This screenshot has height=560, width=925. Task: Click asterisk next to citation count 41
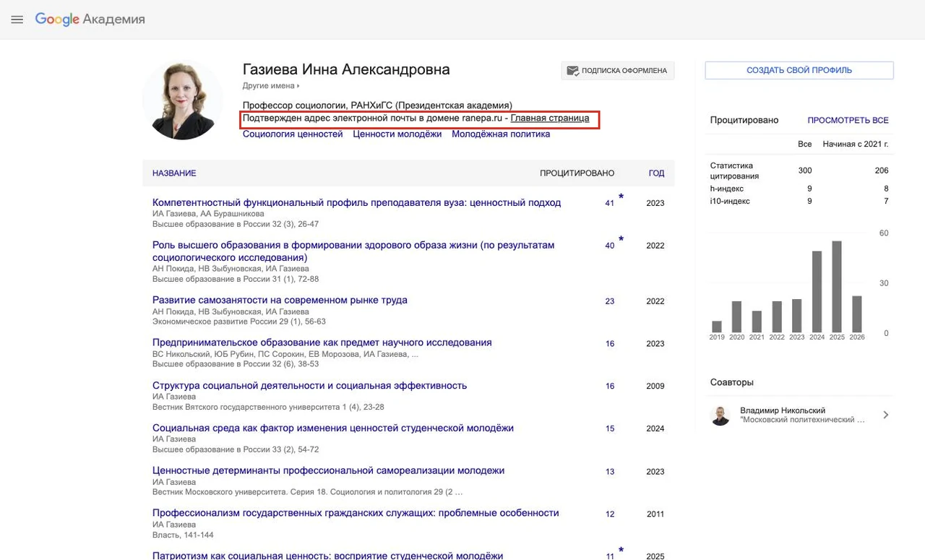621,197
